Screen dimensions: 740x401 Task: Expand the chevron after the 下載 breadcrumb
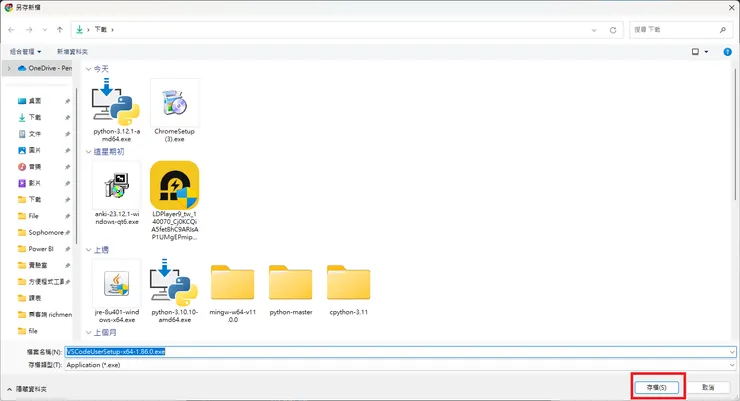pos(112,30)
